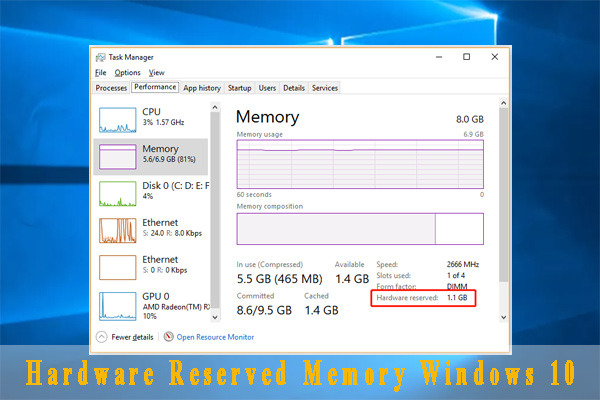This screenshot has width=600, height=400.
Task: Click the Memory usage graph
Action: [x=360, y=164]
